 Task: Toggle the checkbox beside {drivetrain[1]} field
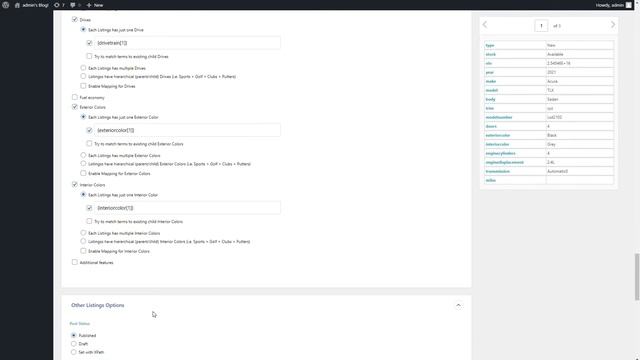coord(89,42)
